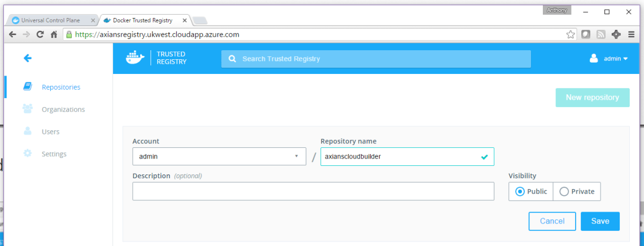Open the Chrome hamburger menu
The image size is (644, 246).
pyautogui.click(x=631, y=34)
